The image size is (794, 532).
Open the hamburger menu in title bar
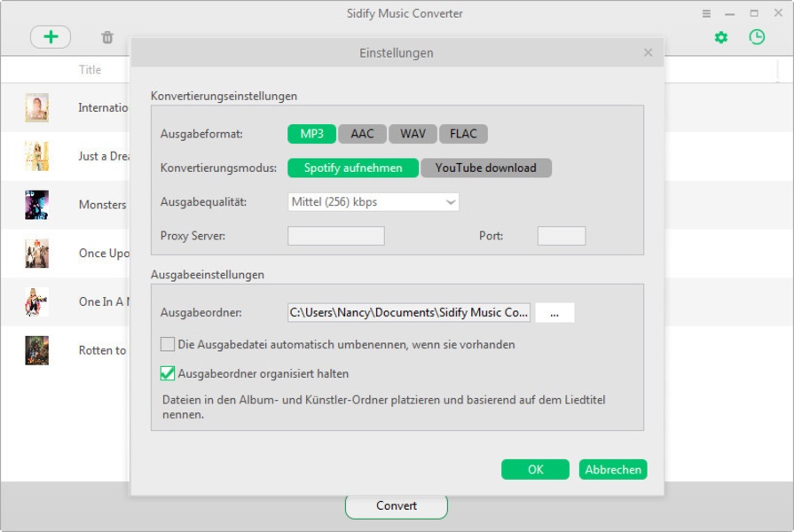[706, 13]
